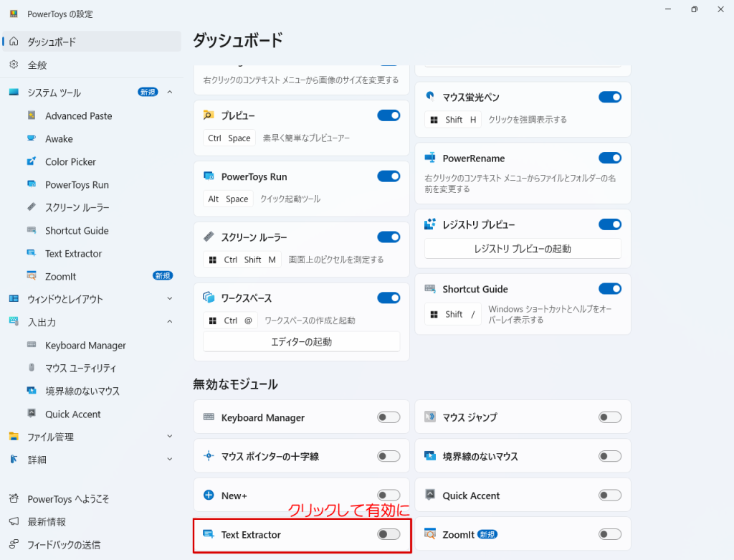Click the ZoomIt icon in sidebar
This screenshot has width=734, height=560.
pyautogui.click(x=32, y=276)
